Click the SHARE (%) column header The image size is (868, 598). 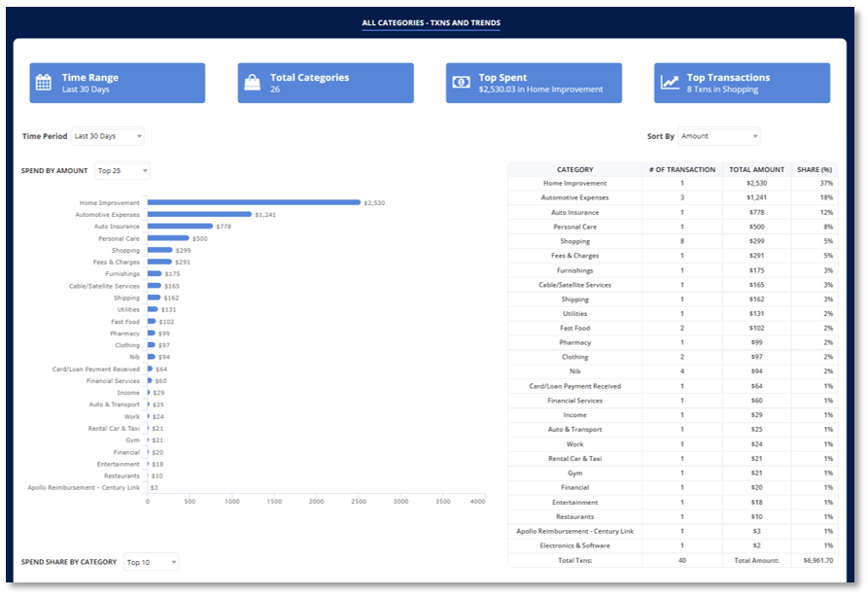tap(815, 169)
